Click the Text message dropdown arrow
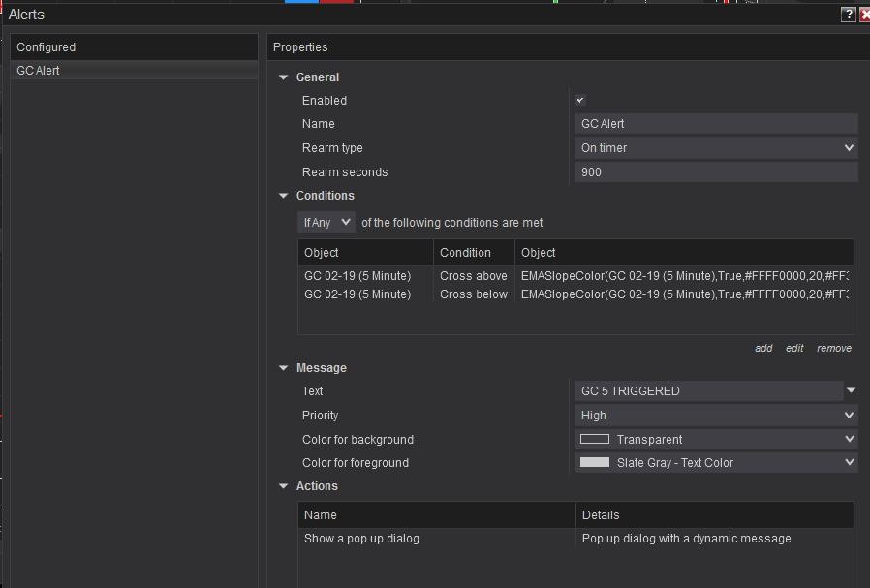 (x=851, y=391)
